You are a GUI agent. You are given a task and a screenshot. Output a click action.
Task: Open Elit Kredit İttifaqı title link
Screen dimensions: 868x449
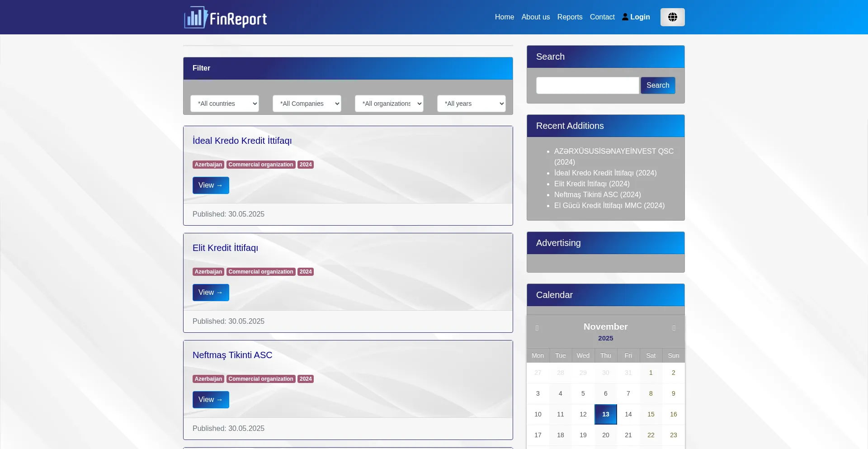pos(225,248)
